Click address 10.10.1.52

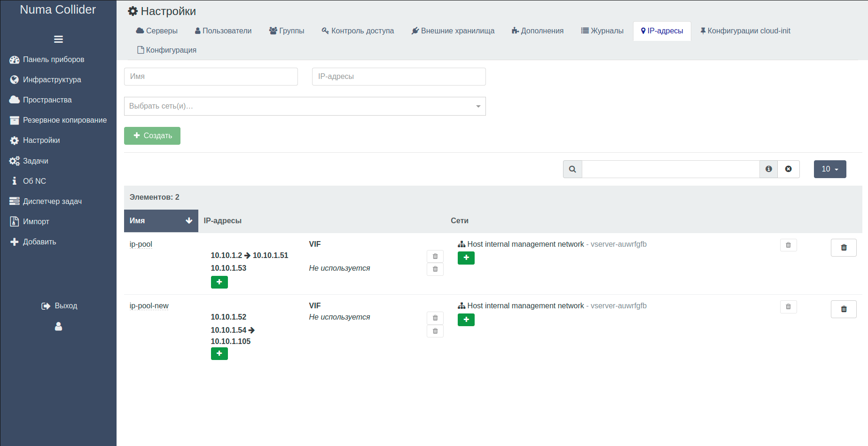coord(228,317)
